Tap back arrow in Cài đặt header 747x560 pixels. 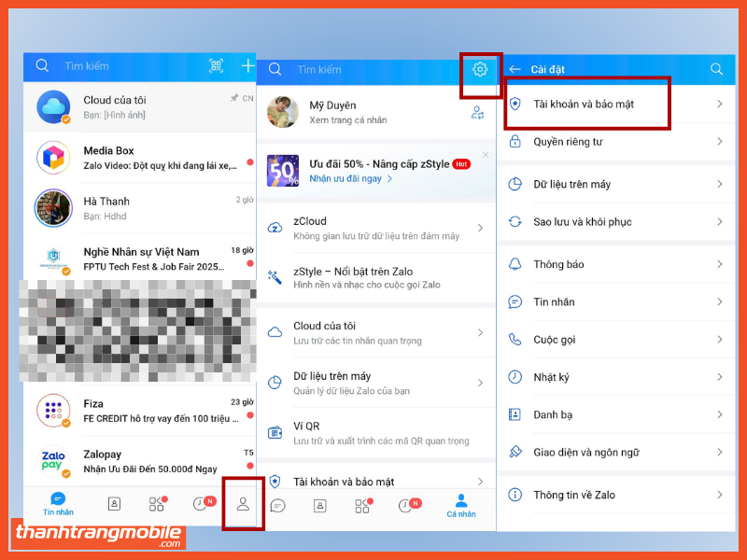[x=514, y=69]
